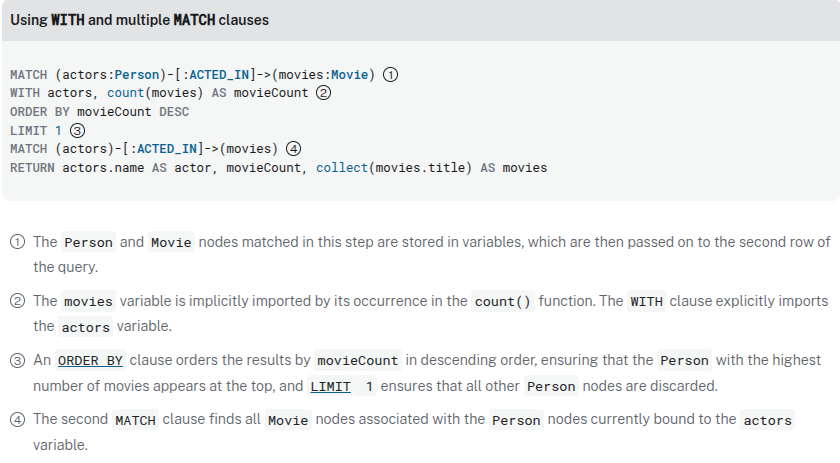Viewport: 840px width, 463px height.
Task: Select annotation number 3 in the explanation list
Action: point(18,360)
